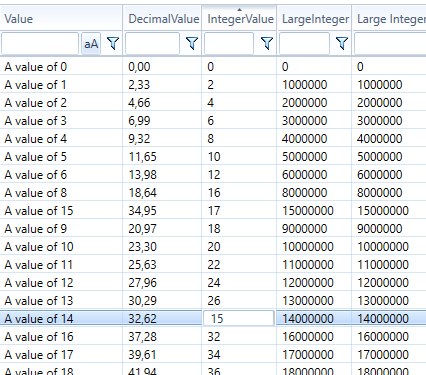Viewport: 426px width, 375px height.
Task: Sort by the LargeInteger column header
Action: [314, 19]
